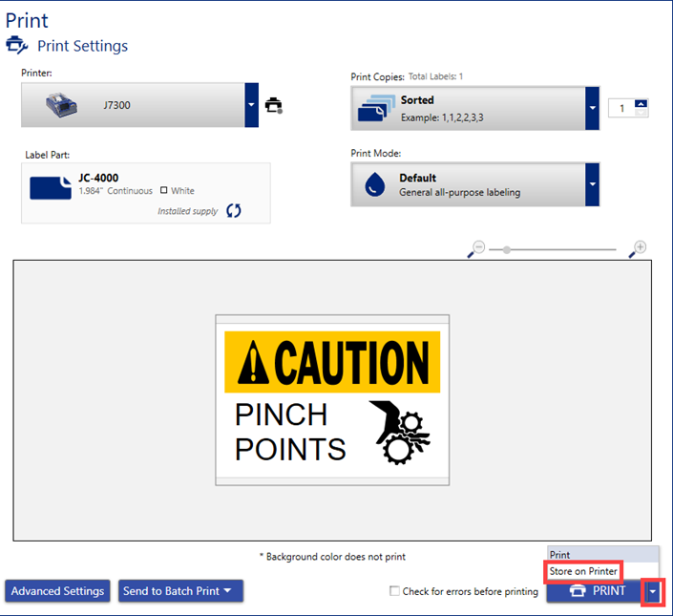Click the zoom in magnifier icon
The width and height of the screenshot is (673, 616).
coord(638,248)
